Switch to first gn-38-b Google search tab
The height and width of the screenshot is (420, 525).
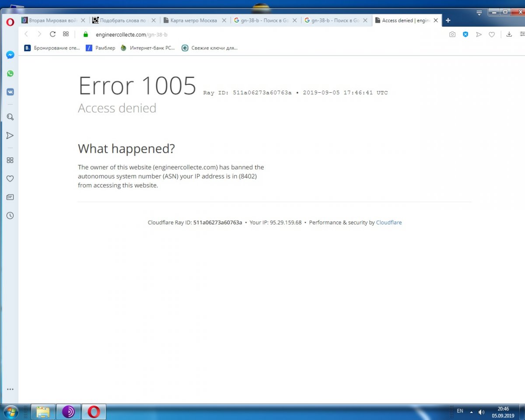click(265, 21)
